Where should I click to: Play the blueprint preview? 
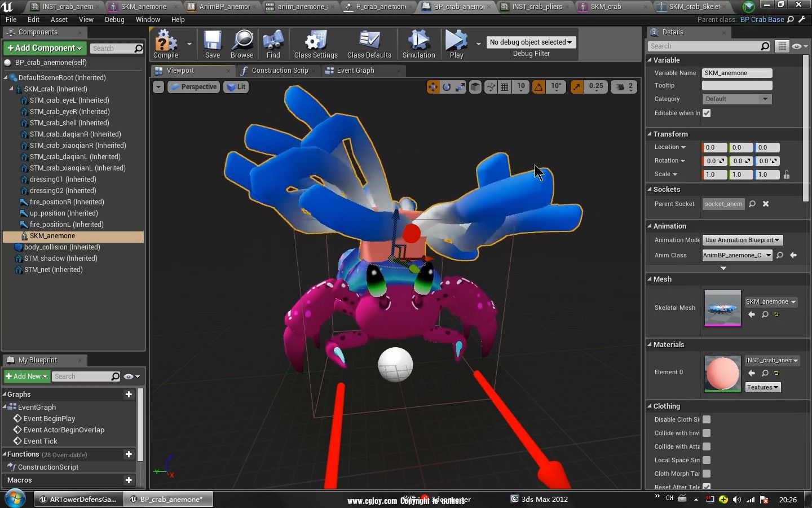(x=456, y=44)
